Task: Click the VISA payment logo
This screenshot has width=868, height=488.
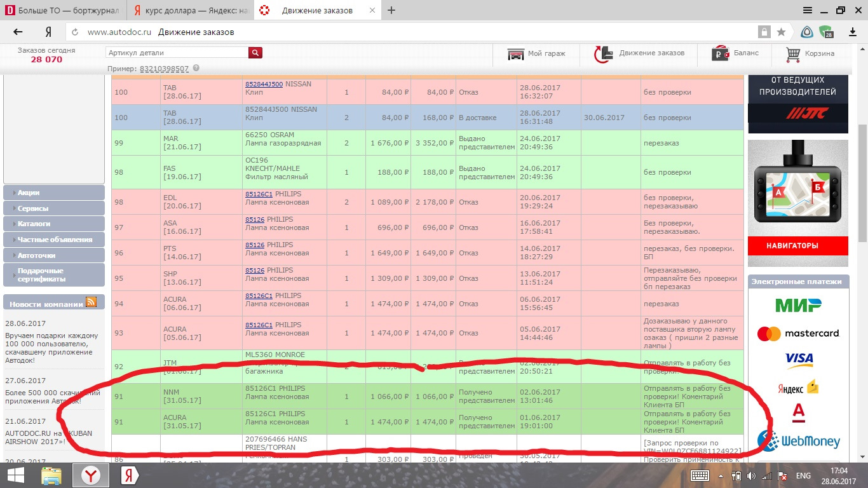Action: pyautogui.click(x=799, y=360)
